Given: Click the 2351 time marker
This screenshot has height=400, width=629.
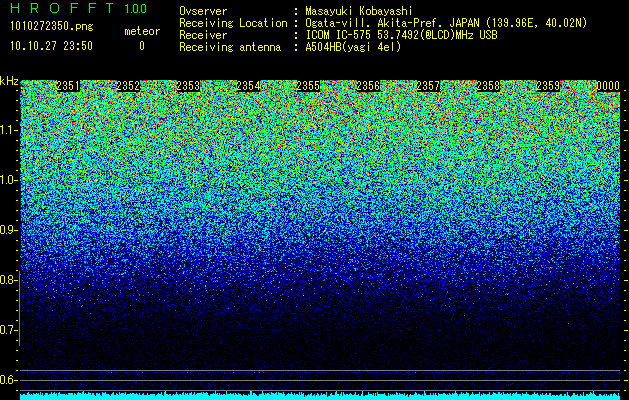Looking at the screenshot, I should (x=68, y=86).
